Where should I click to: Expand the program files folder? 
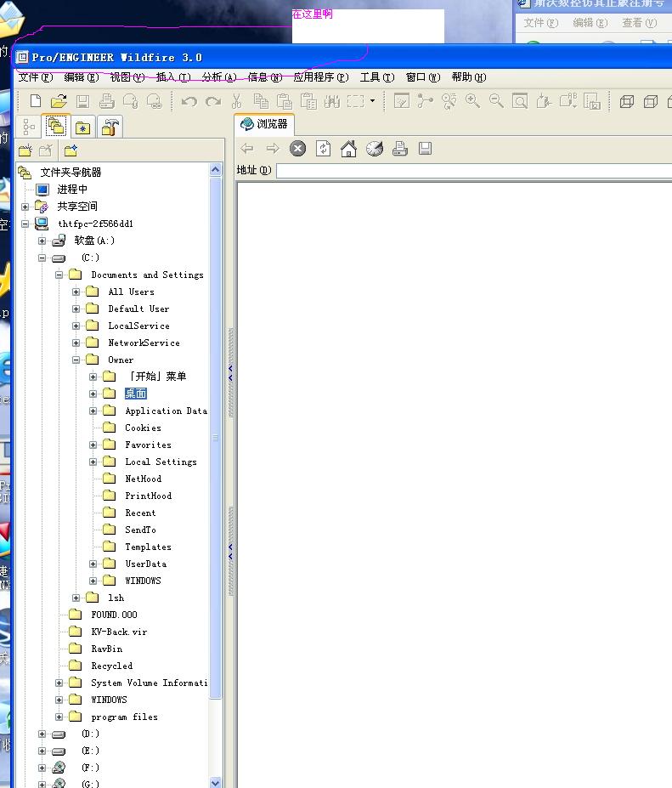(x=59, y=717)
